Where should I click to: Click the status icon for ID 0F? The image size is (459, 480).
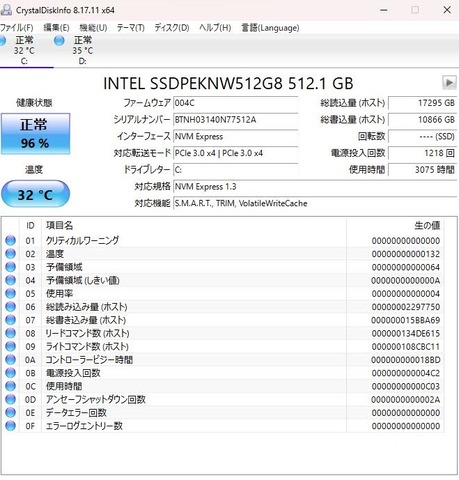(11, 426)
